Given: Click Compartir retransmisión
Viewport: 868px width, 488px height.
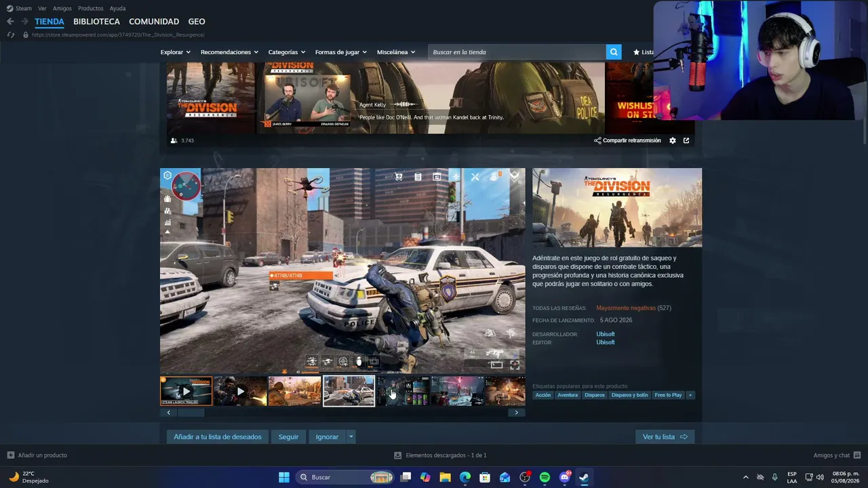Looking at the screenshot, I should (627, 140).
